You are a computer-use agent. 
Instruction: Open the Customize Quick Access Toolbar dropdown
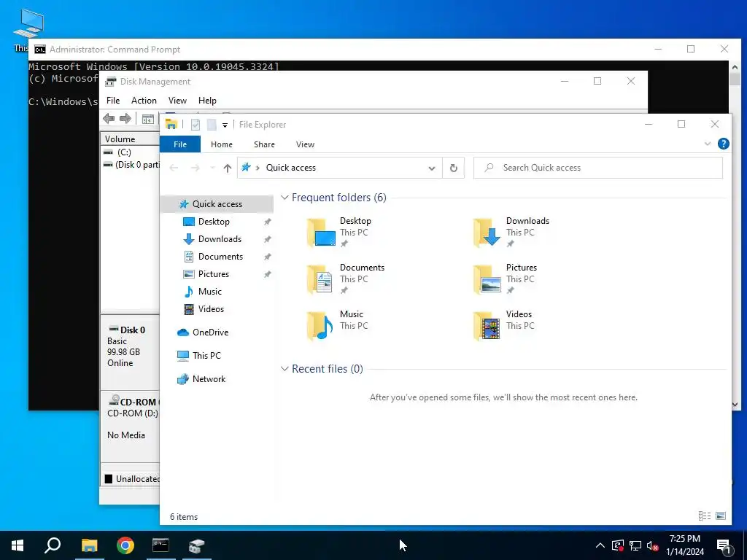pos(225,125)
